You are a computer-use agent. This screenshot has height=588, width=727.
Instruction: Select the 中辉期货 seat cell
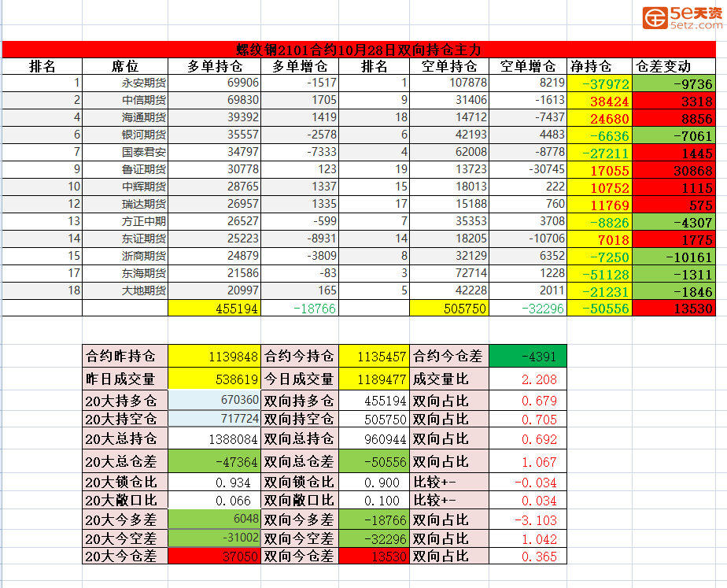pyautogui.click(x=125, y=187)
